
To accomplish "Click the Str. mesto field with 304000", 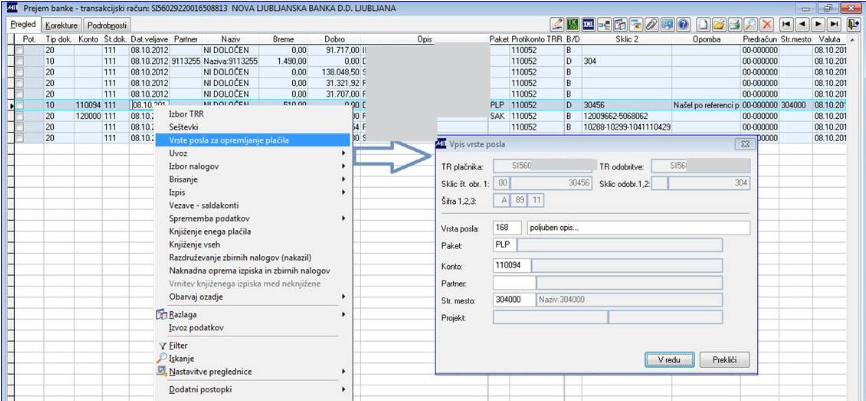I will 514,300.
